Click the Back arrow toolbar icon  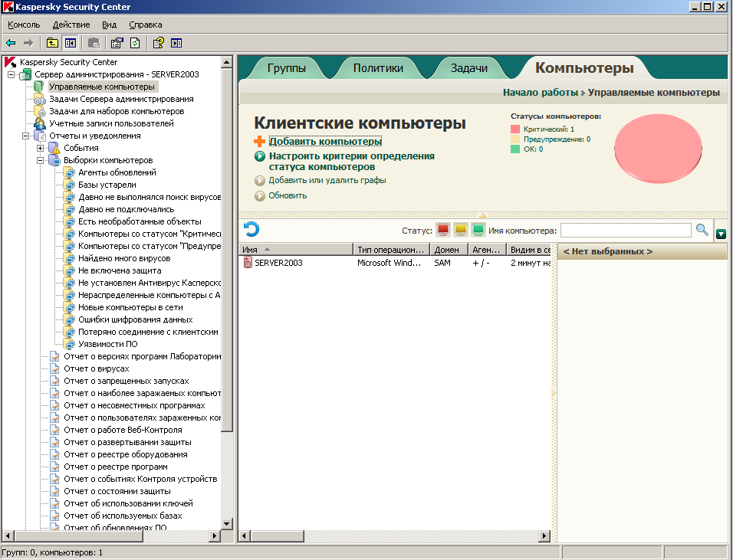(11, 43)
